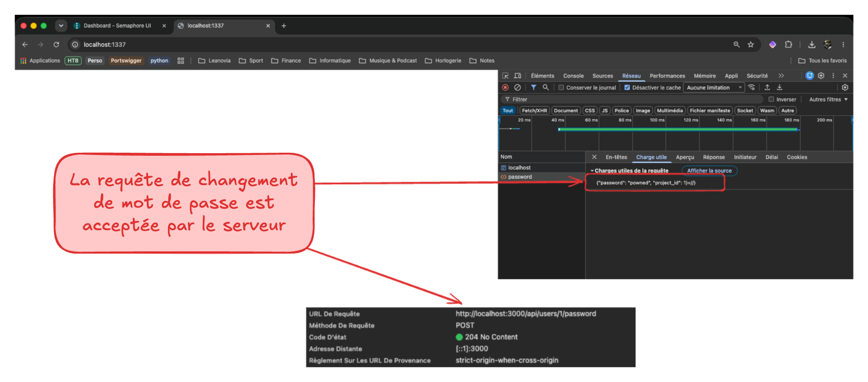
Task: Open the 'Applications' bookmarks shortcut
Action: 40,61
